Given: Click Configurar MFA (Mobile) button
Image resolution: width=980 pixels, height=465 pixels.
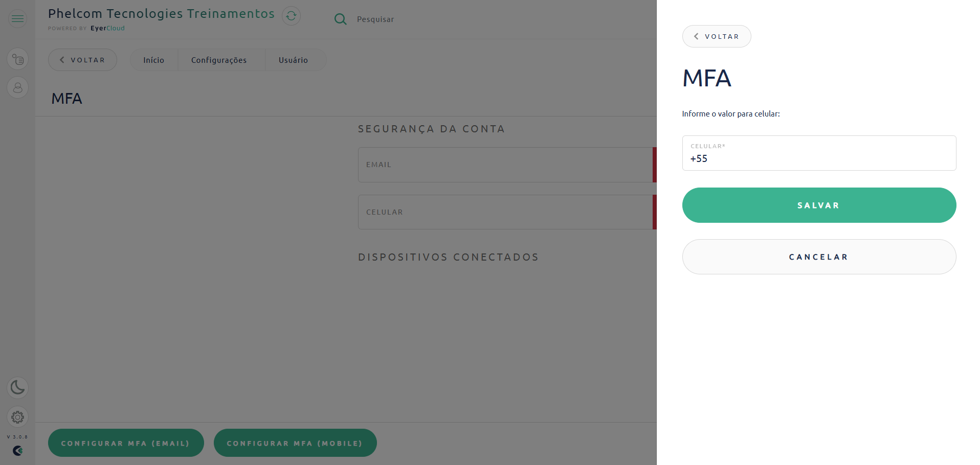Looking at the screenshot, I should point(295,443).
